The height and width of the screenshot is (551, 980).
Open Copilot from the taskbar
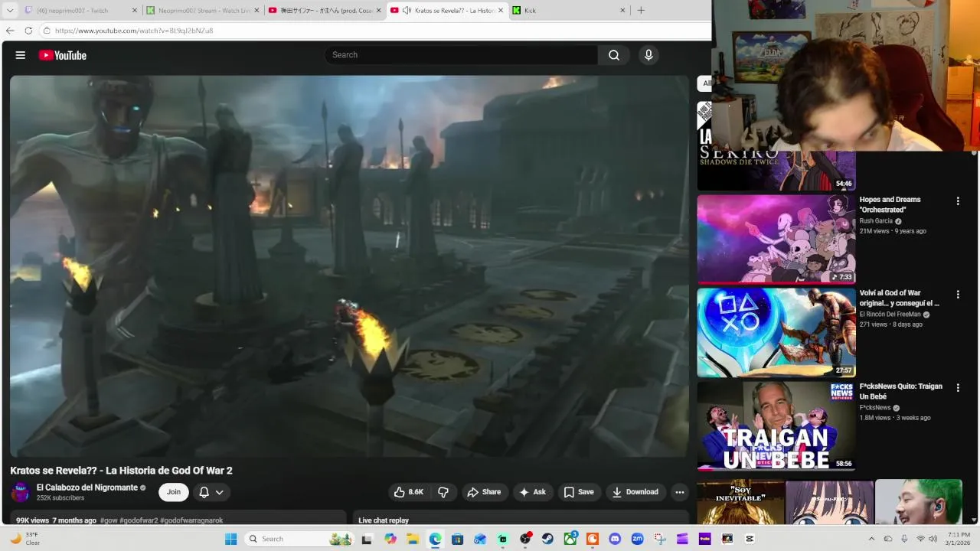[390, 539]
